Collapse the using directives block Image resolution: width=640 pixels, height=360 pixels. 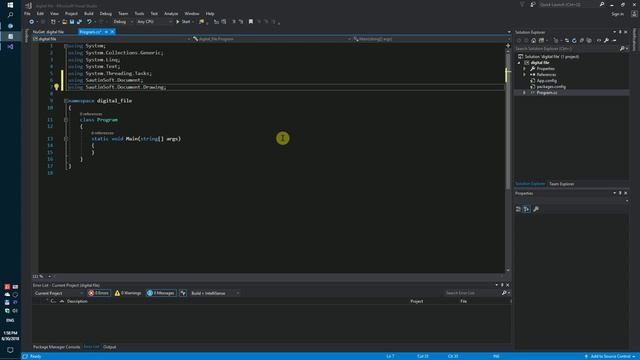click(x=66, y=46)
